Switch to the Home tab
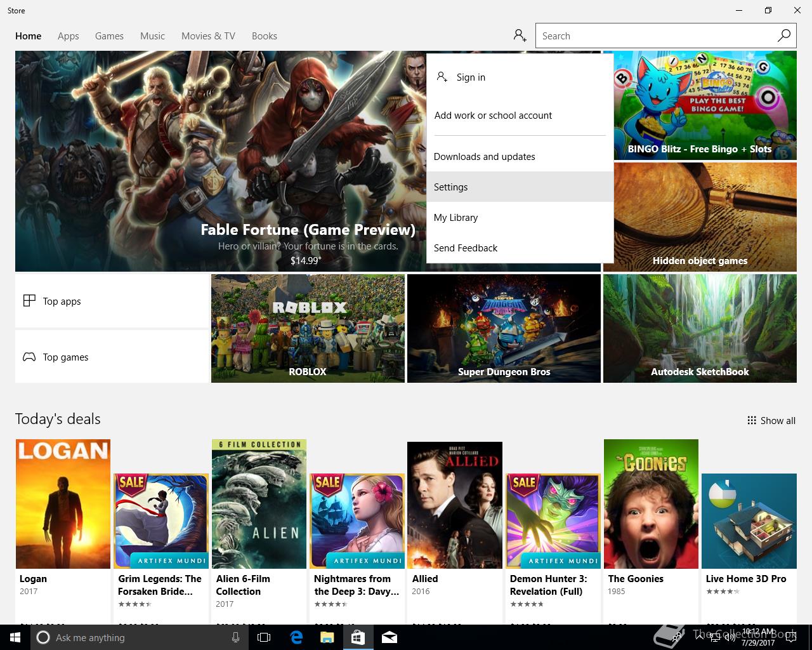 pyautogui.click(x=29, y=36)
